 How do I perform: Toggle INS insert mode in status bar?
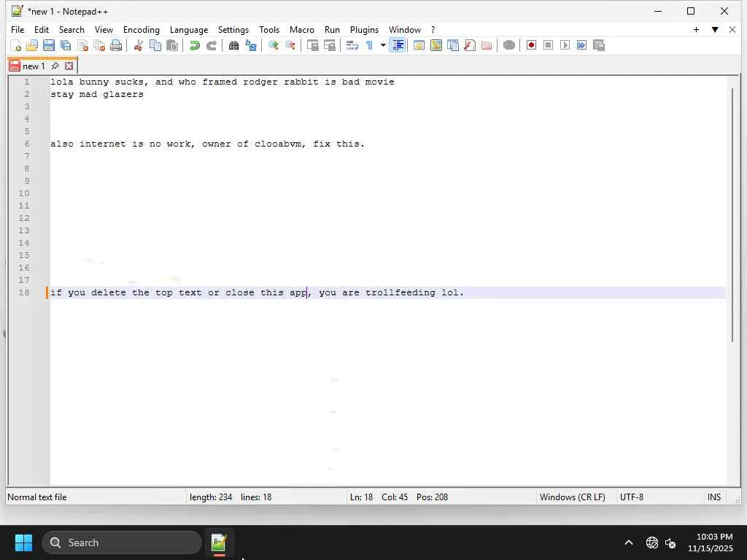coord(713,497)
